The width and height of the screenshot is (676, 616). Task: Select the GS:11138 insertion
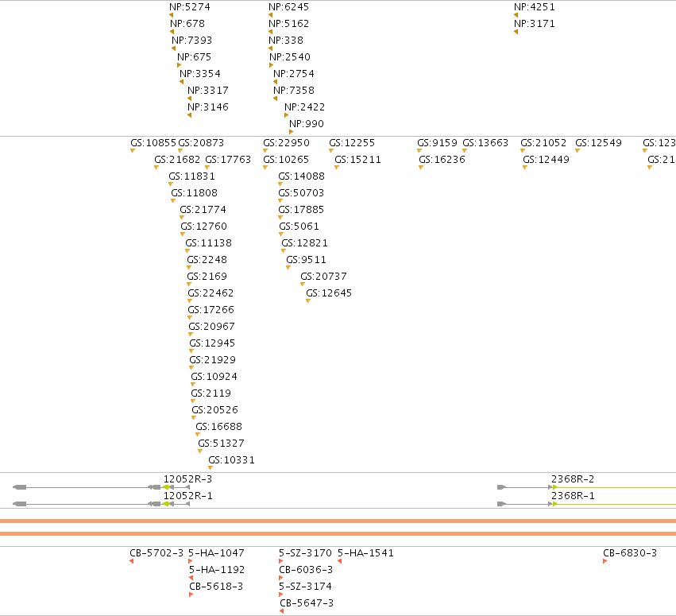[208, 243]
